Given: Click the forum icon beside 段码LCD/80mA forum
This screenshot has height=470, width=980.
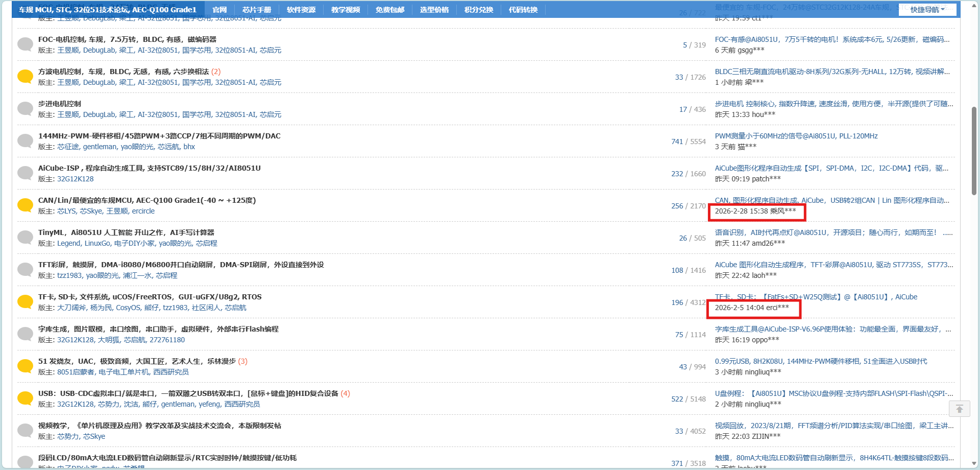Looking at the screenshot, I should pos(25,462).
